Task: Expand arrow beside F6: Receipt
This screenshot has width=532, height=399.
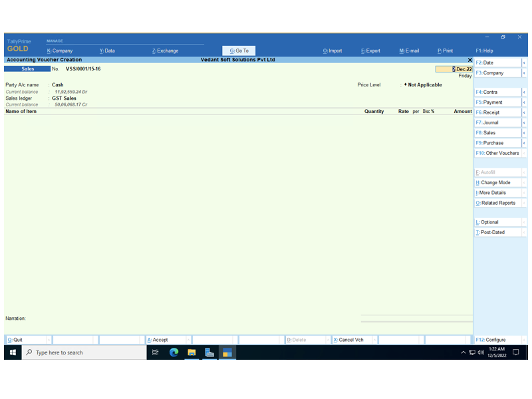Action: click(x=524, y=112)
